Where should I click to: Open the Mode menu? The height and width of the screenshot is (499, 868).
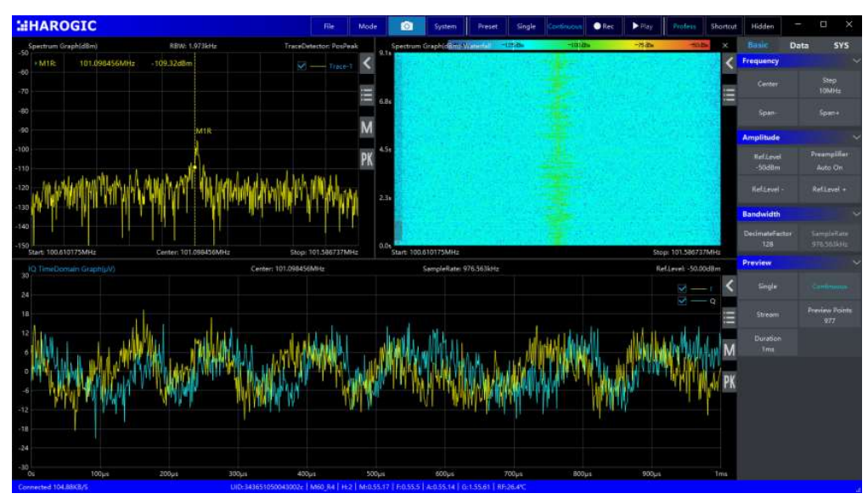368,26
